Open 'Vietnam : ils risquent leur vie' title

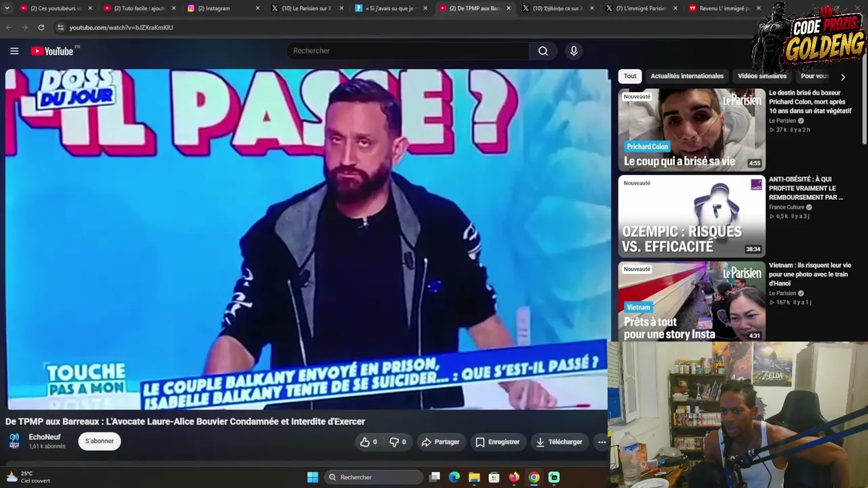click(x=810, y=274)
